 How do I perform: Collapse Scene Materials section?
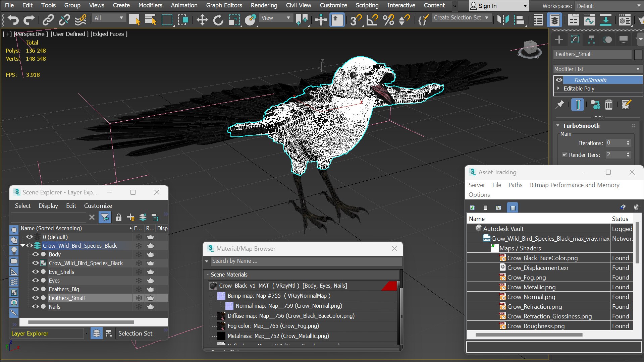coord(208,275)
